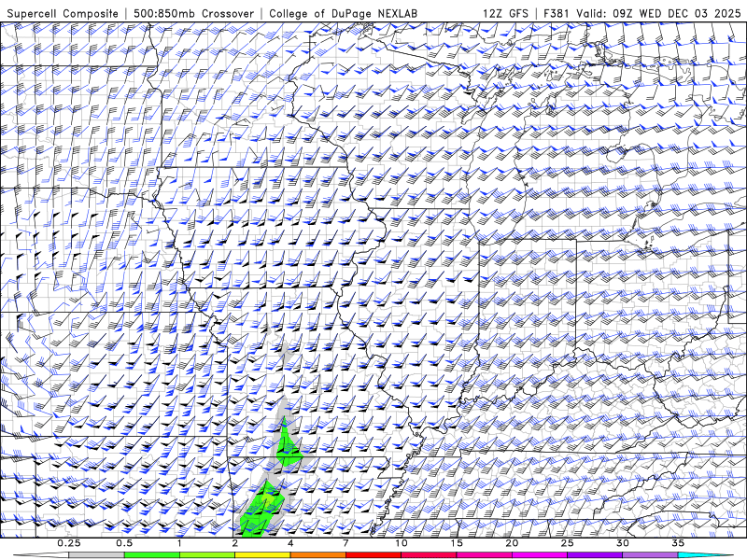
Task: Select the legend value 10
Action: [402, 543]
